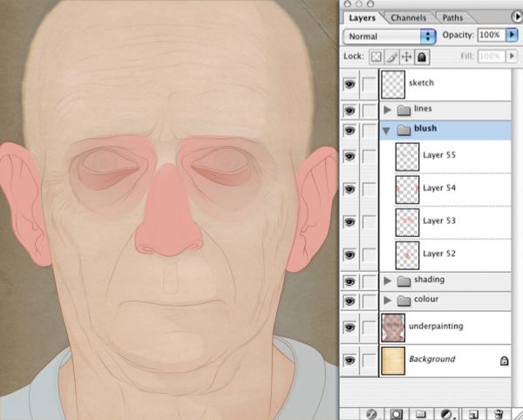Open the Normal blend mode dropdown
This screenshot has height=420, width=523.
(390, 37)
